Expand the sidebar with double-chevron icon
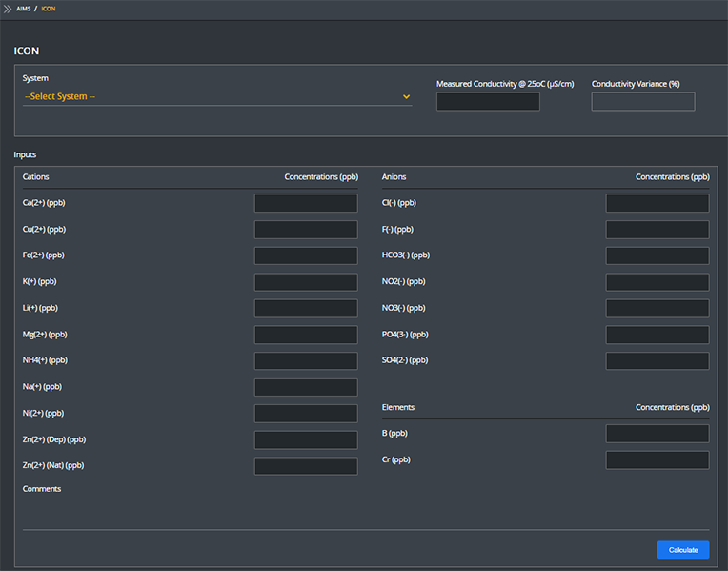Image resolution: width=728 pixels, height=571 pixels. (8, 8)
